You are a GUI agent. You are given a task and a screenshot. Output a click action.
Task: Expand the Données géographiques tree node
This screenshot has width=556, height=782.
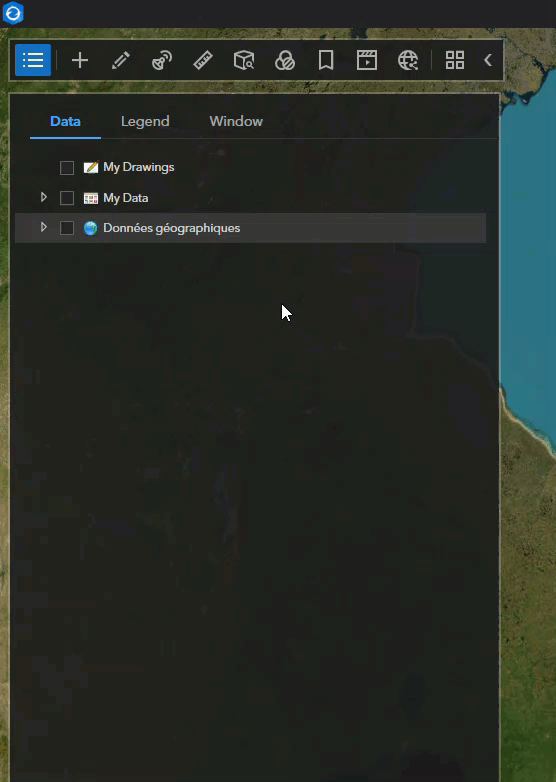(x=44, y=227)
